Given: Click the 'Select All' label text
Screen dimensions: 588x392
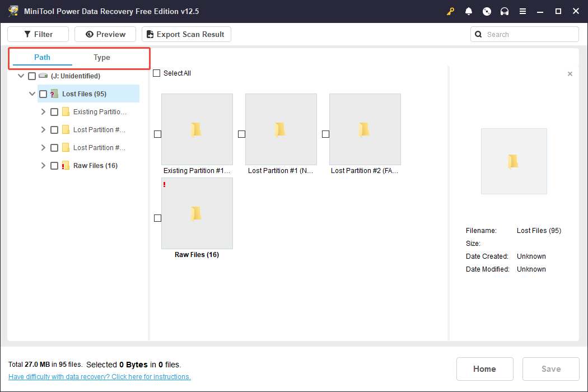Looking at the screenshot, I should point(177,73).
